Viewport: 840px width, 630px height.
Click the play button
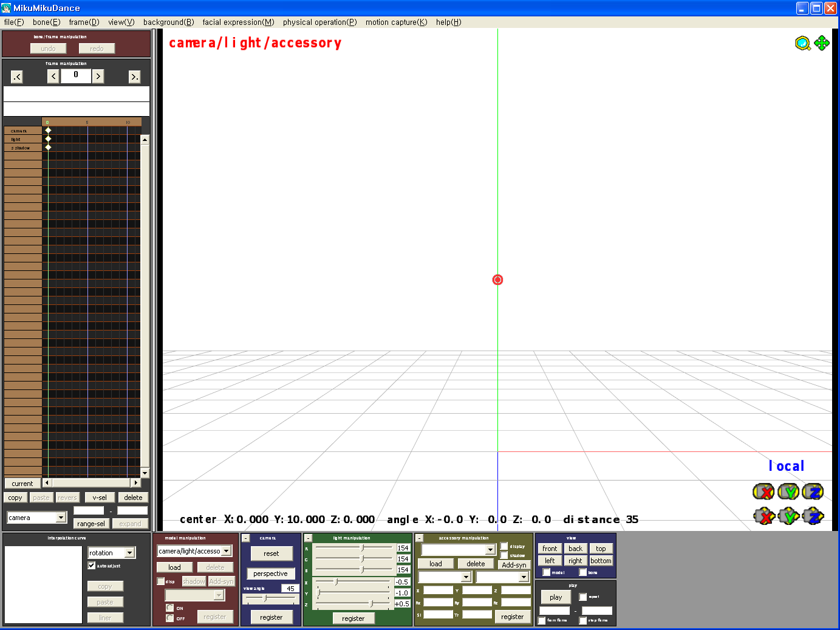point(556,597)
